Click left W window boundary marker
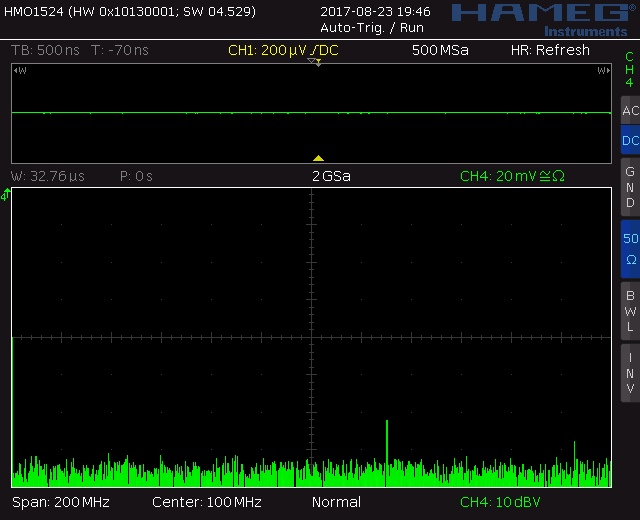Image resolution: width=640 pixels, height=520 pixels. click(x=21, y=71)
